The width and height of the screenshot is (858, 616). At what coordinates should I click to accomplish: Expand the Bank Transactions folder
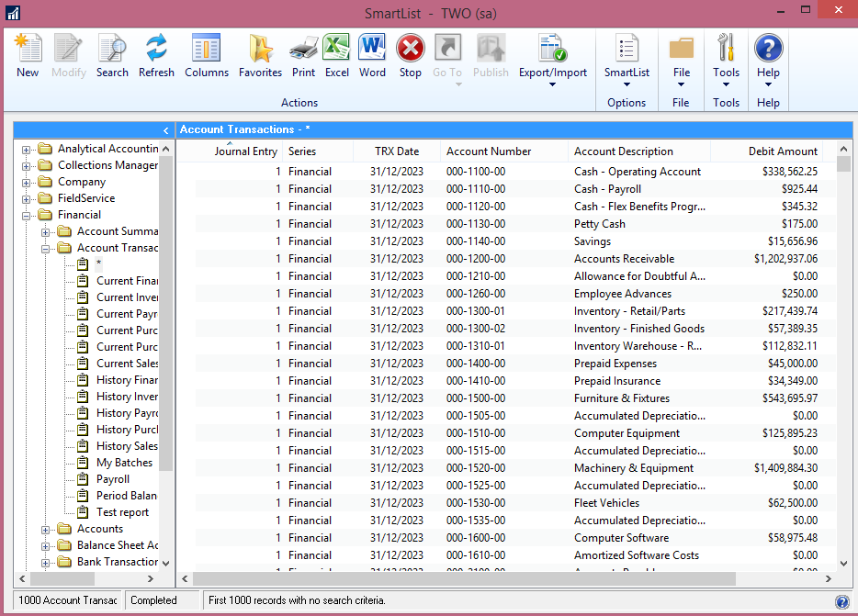coord(45,563)
